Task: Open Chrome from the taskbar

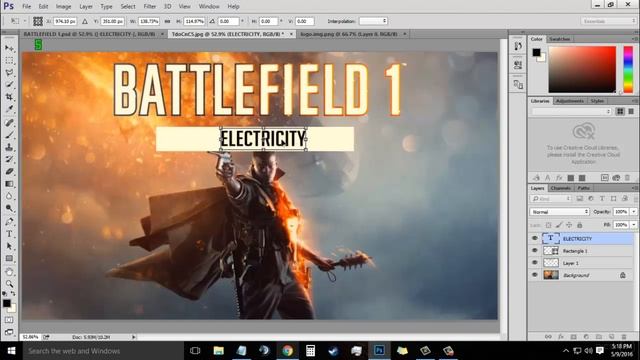Action: point(288,351)
